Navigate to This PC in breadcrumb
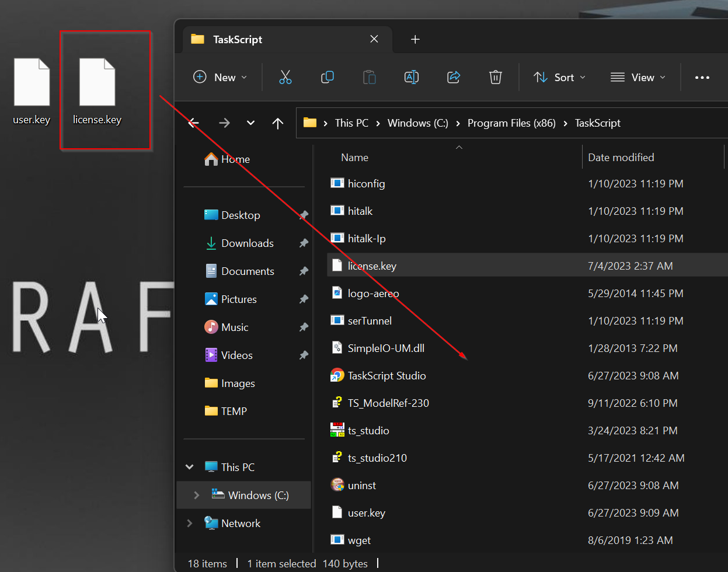This screenshot has height=572, width=728. tap(351, 123)
